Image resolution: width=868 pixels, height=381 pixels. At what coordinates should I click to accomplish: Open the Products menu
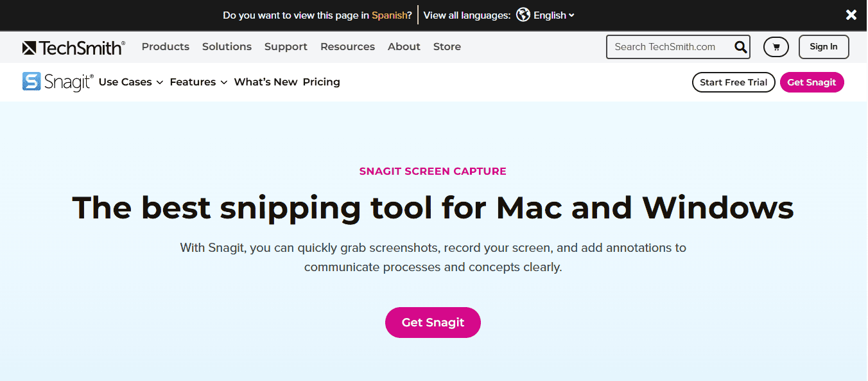tap(166, 47)
